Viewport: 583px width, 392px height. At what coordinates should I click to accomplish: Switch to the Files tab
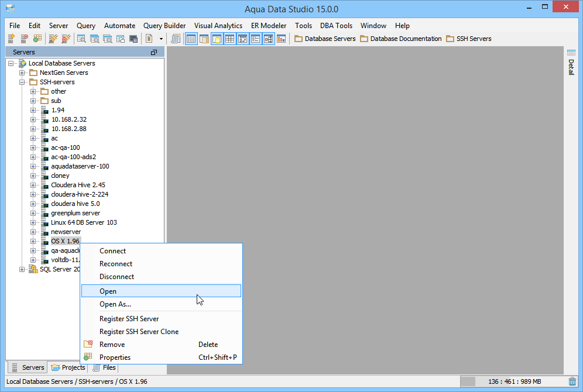105,367
